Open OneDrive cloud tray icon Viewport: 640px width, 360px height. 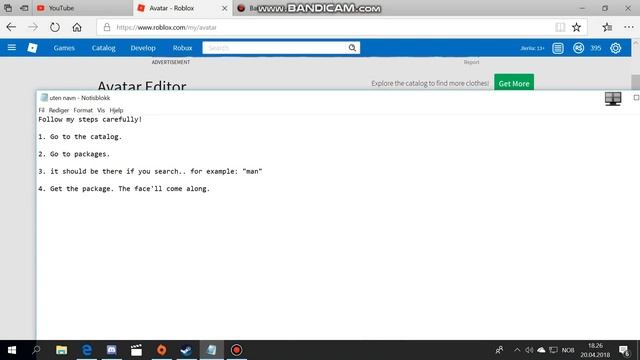coord(541,350)
